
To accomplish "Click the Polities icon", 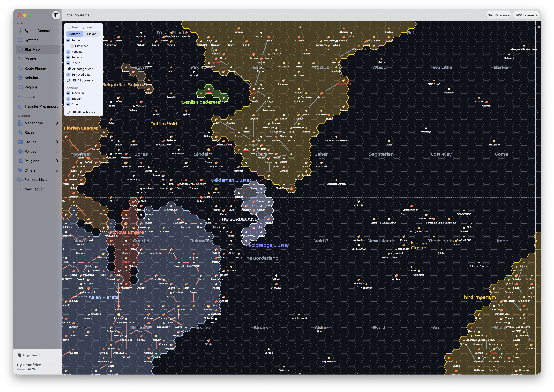I will (20, 151).
